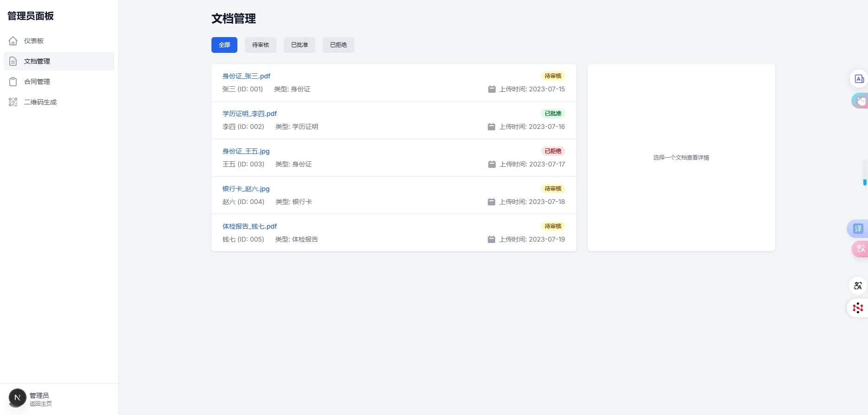Click text 赵六 (ID: 004)
The width and height of the screenshot is (868, 415).
click(243, 202)
